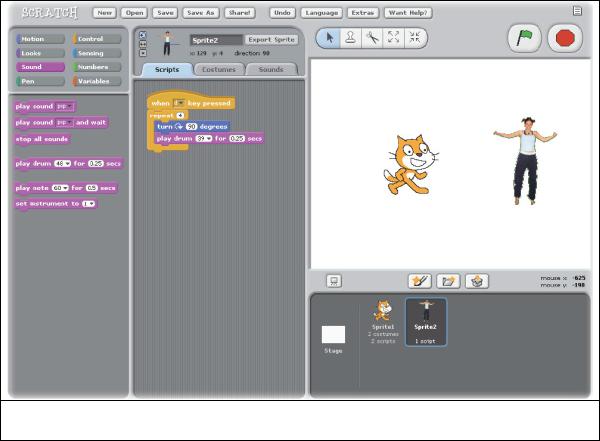600x441 pixels.
Task: Select the grow sprite tool
Action: pos(393,38)
